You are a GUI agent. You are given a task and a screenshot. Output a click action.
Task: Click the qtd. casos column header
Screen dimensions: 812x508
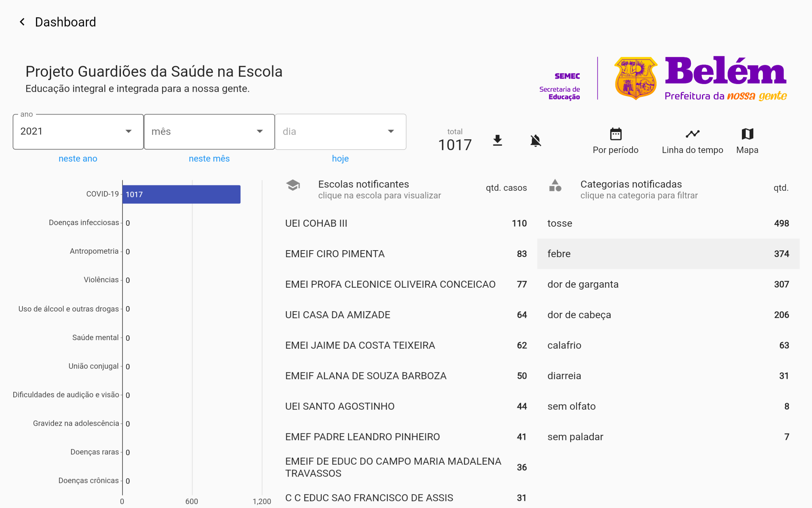(x=506, y=188)
